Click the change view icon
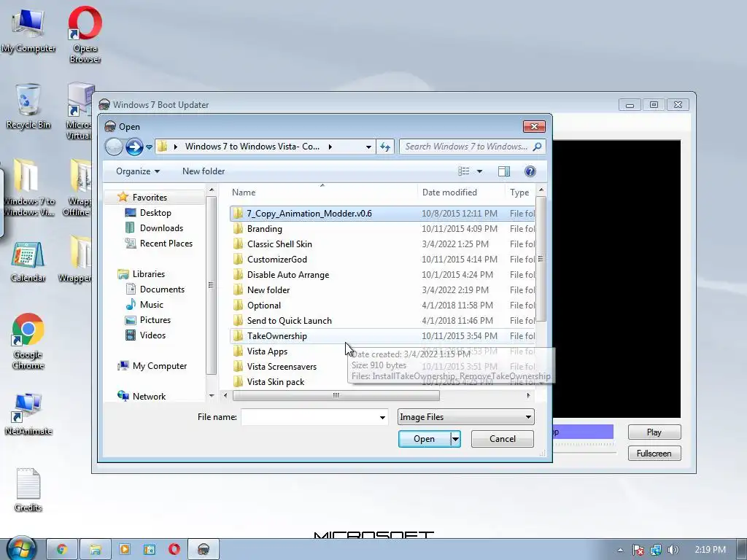This screenshot has width=747, height=560. pyautogui.click(x=463, y=171)
